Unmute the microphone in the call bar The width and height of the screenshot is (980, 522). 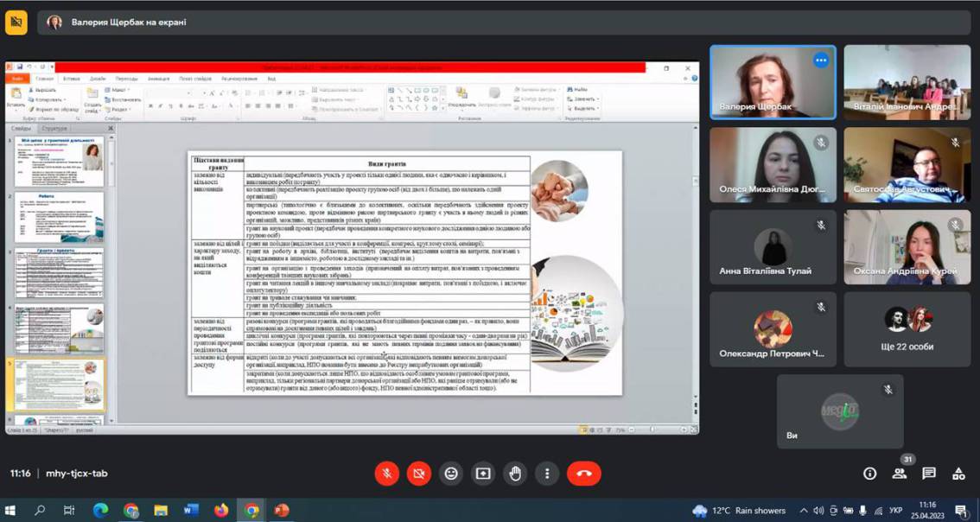tap(387, 474)
